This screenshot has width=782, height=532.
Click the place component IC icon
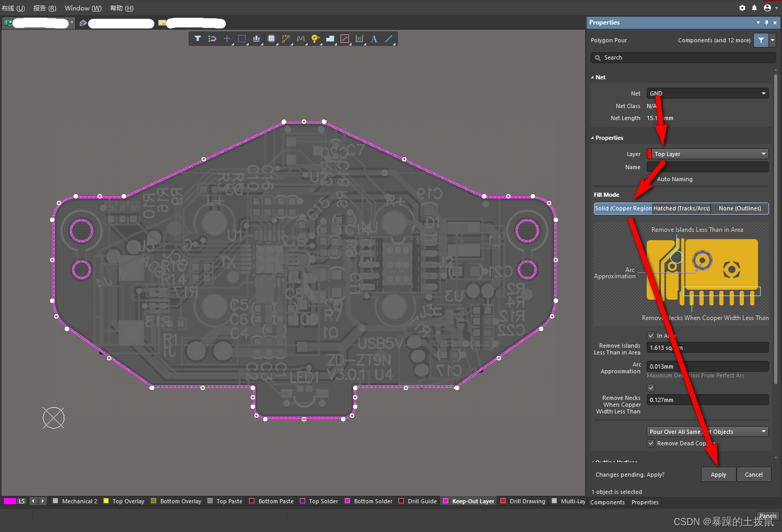click(271, 39)
